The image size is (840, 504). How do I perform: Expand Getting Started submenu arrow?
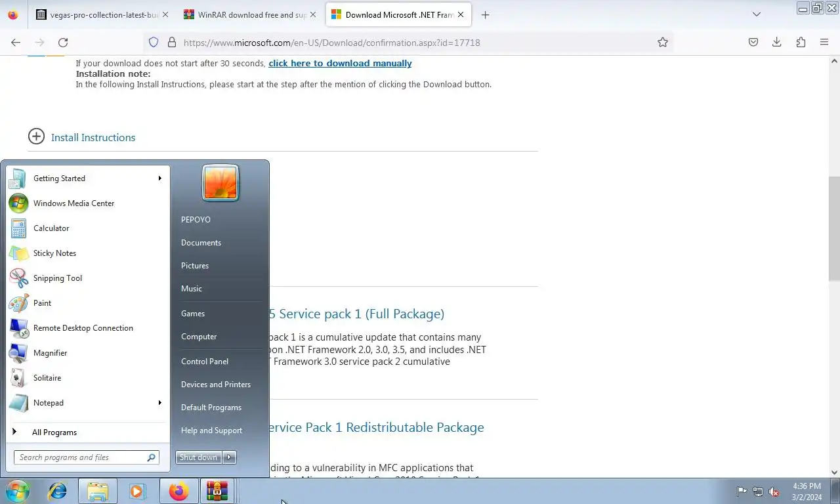coord(159,178)
